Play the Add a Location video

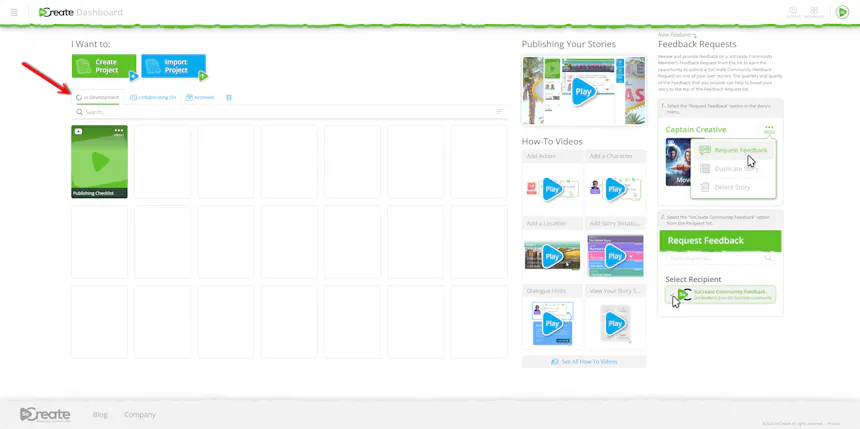click(552, 256)
